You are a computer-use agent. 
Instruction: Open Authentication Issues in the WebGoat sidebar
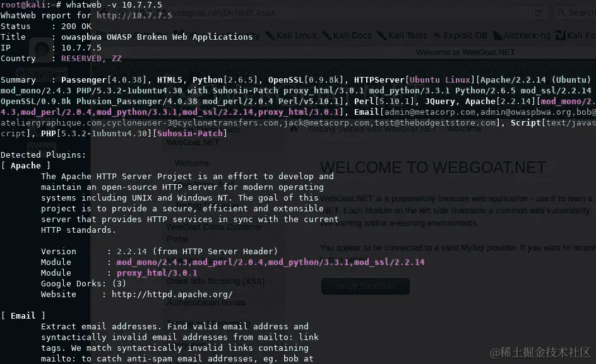pos(206,303)
